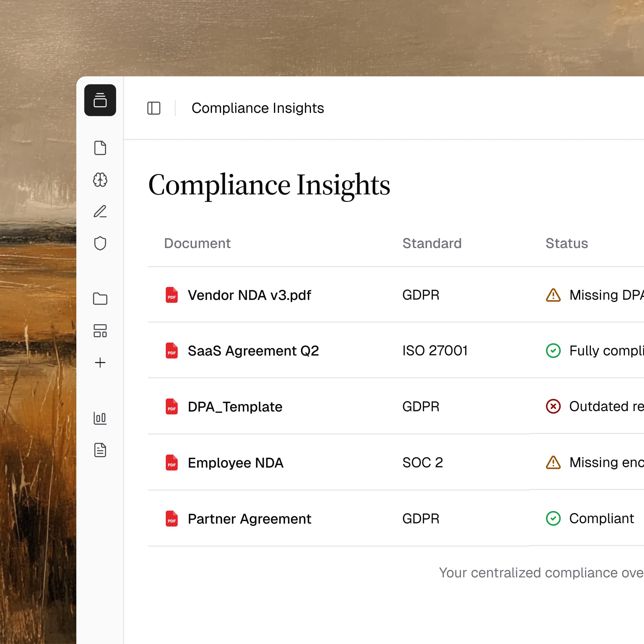
Task: Click the plus add icon in sidebar
Action: click(100, 362)
